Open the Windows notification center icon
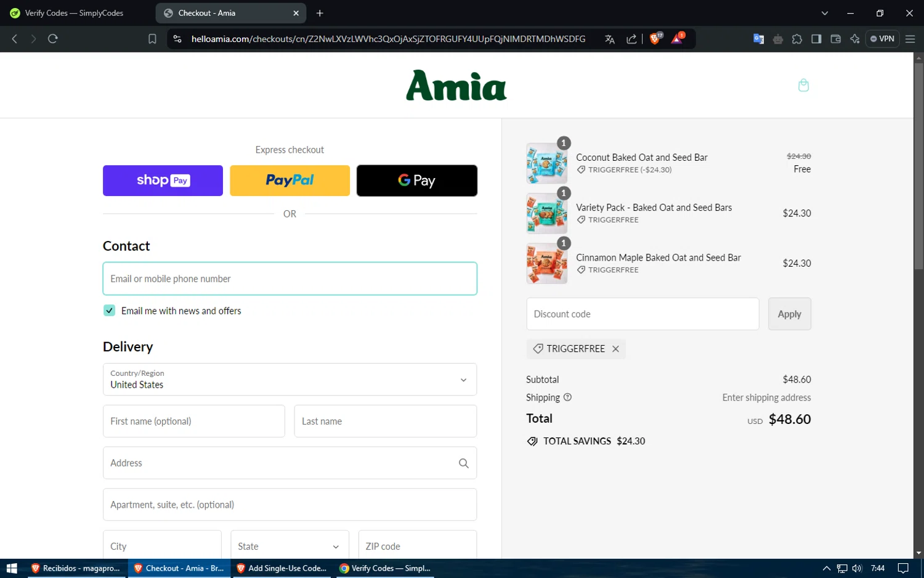Image resolution: width=924 pixels, height=578 pixels. [x=903, y=568]
